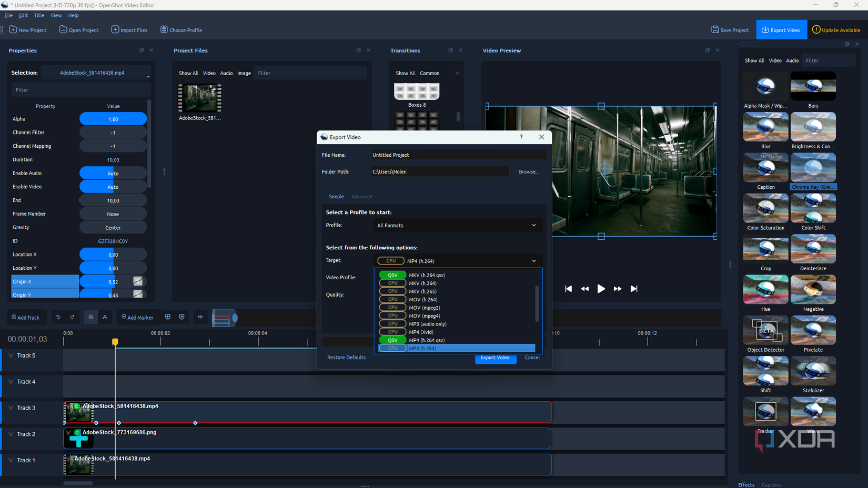Click the Browse... folder link

pos(529,171)
